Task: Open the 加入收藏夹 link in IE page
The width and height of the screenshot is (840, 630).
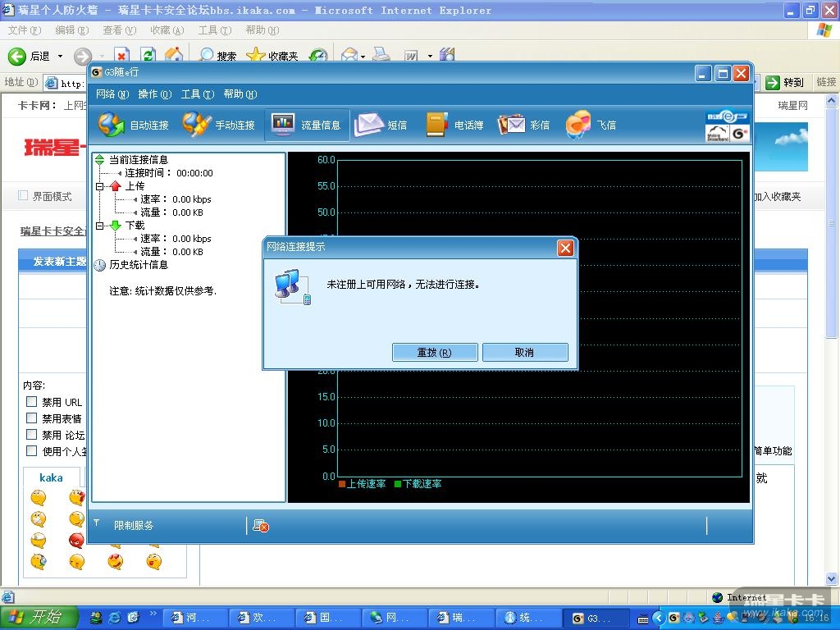Action: coord(778,197)
